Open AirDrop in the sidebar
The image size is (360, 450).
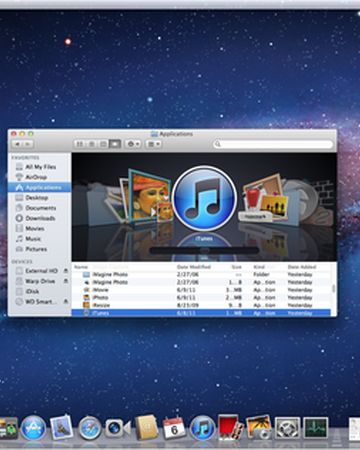(39, 177)
